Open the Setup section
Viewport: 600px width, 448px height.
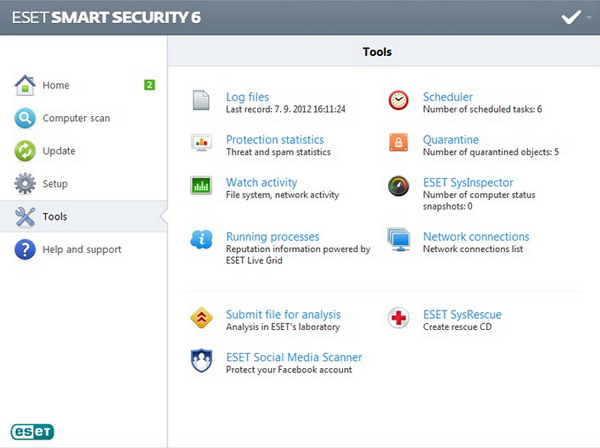click(55, 184)
